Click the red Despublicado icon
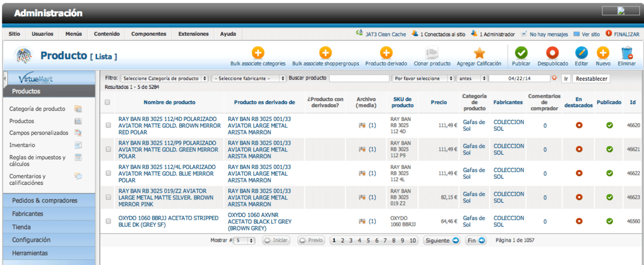Image resolution: width=644 pixels, height=265 pixels. point(553,53)
